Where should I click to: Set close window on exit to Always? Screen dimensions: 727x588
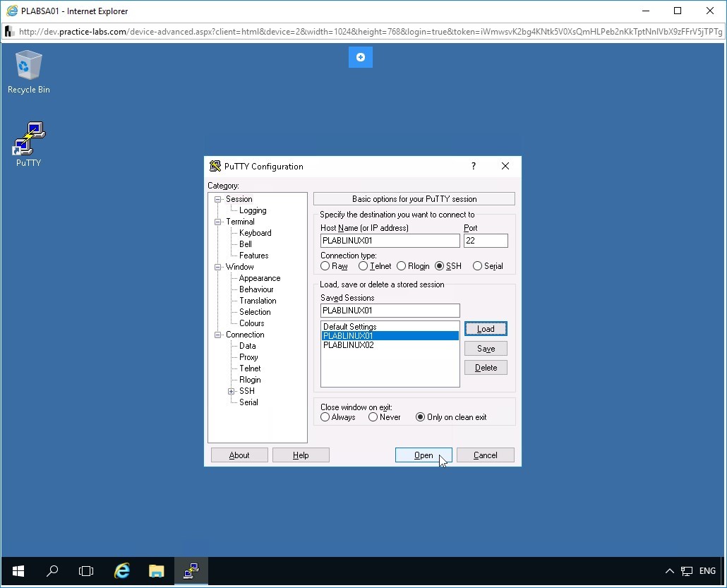click(x=325, y=417)
